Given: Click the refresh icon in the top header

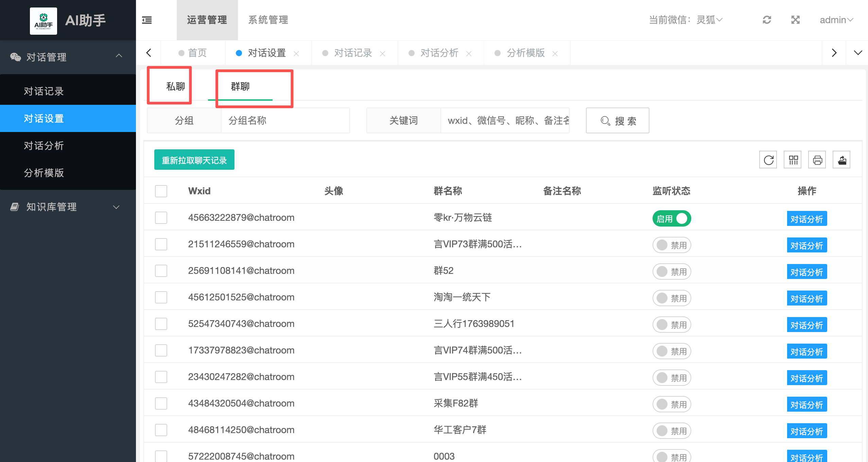Looking at the screenshot, I should [767, 20].
